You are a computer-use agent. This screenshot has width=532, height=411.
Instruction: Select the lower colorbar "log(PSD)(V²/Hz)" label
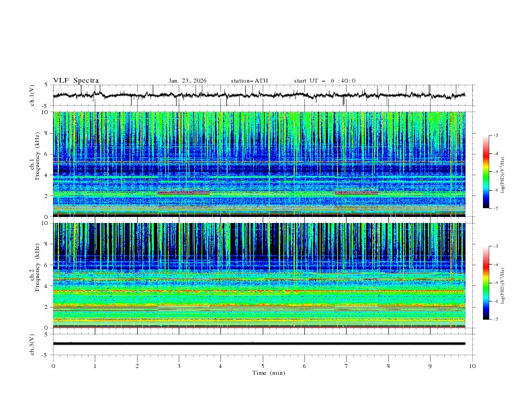(503, 285)
